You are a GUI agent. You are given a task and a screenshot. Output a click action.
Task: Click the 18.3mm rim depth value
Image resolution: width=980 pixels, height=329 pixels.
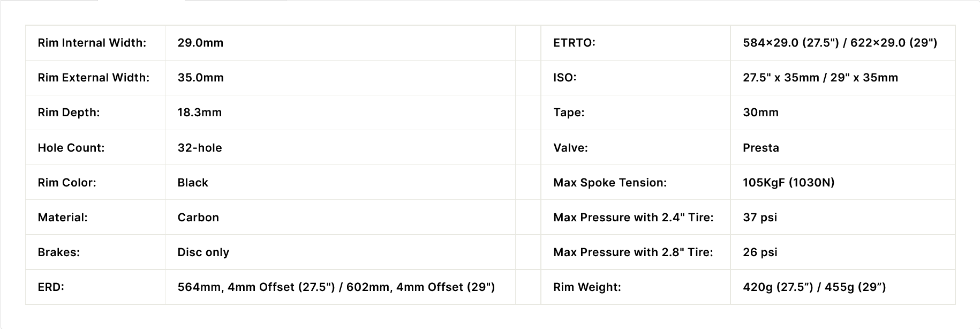199,113
